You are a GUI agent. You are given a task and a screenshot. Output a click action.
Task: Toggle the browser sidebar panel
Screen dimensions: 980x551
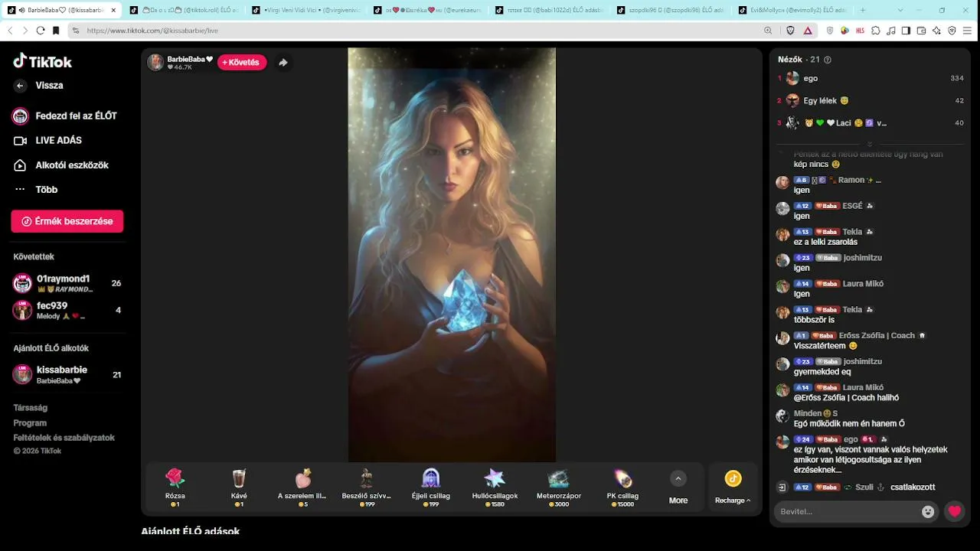[906, 31]
